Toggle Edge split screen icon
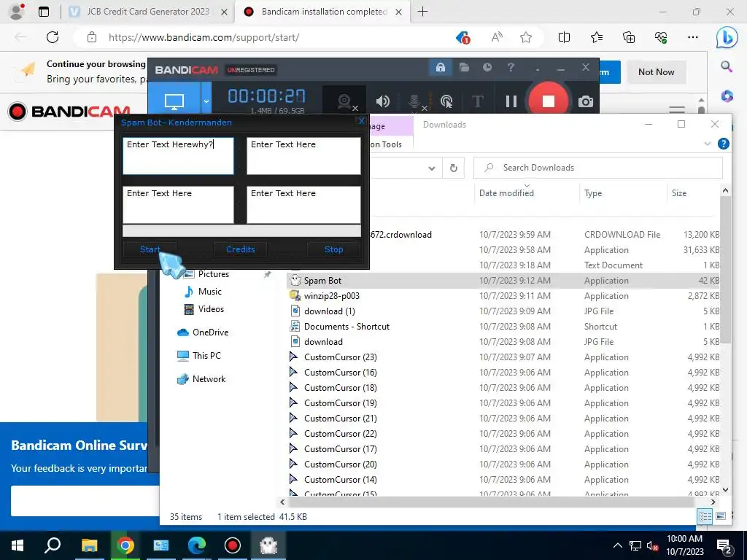This screenshot has width=747, height=560. 564,37
